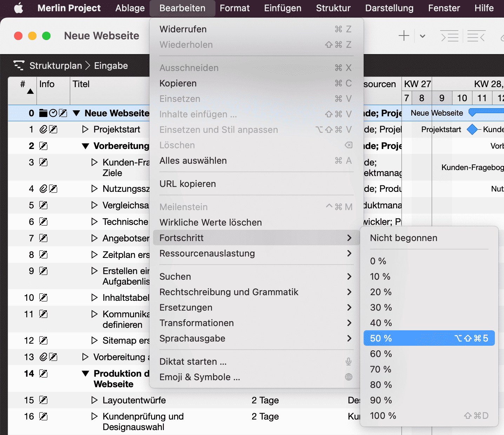Select 50 % progress option
This screenshot has height=435, width=504.
pyautogui.click(x=429, y=338)
